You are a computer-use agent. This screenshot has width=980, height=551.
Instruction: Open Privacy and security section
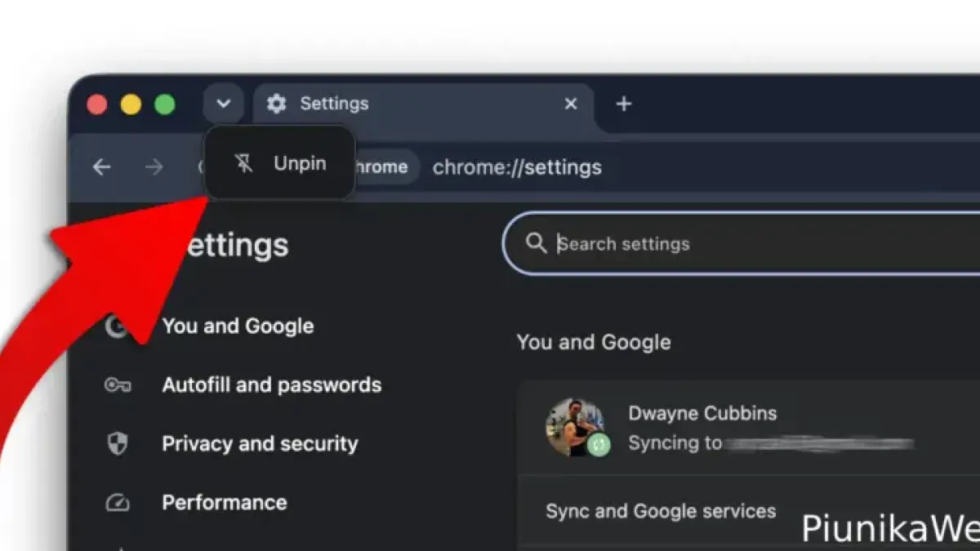(260, 443)
